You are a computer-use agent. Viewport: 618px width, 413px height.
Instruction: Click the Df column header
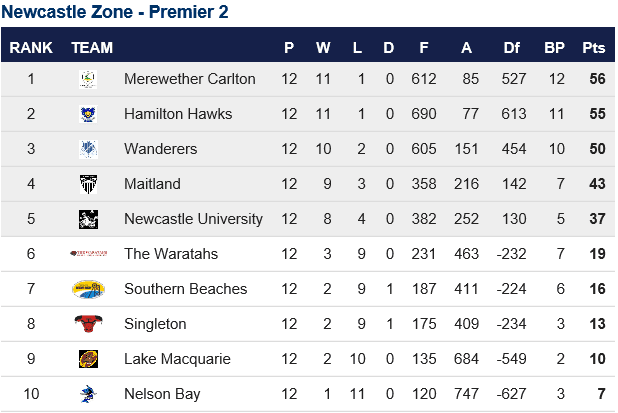(511, 48)
